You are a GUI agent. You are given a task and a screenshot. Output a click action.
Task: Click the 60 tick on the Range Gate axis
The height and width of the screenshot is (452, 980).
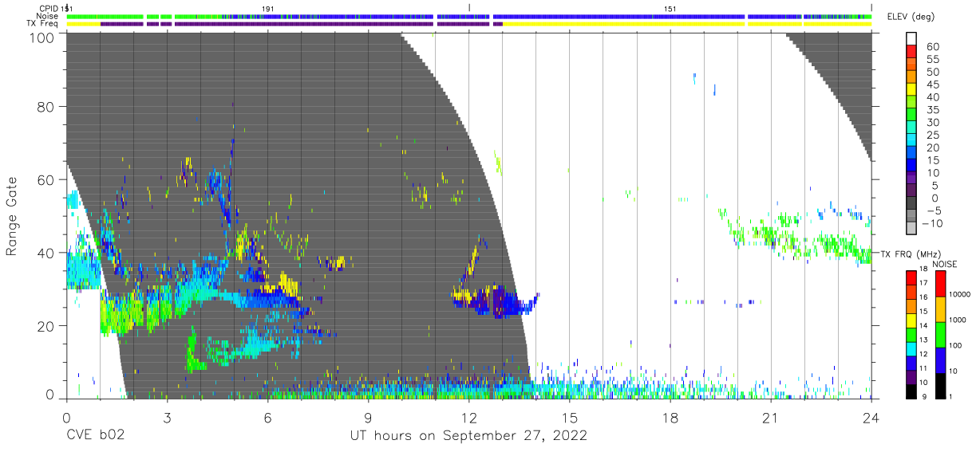[x=46, y=179]
